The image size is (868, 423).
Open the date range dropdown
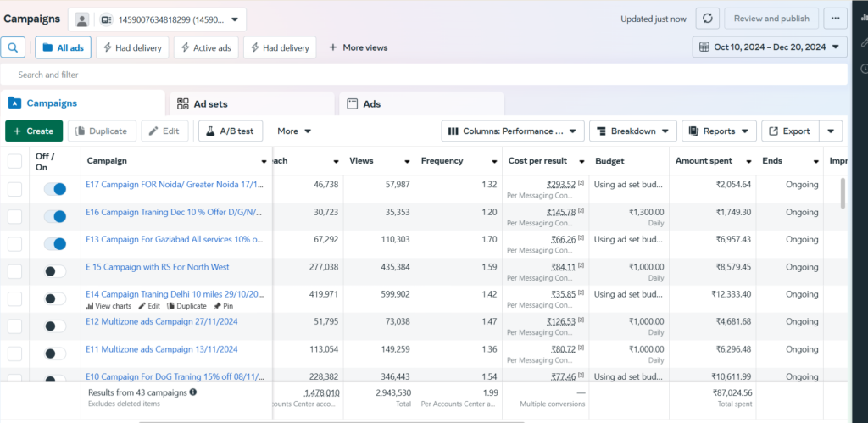770,47
